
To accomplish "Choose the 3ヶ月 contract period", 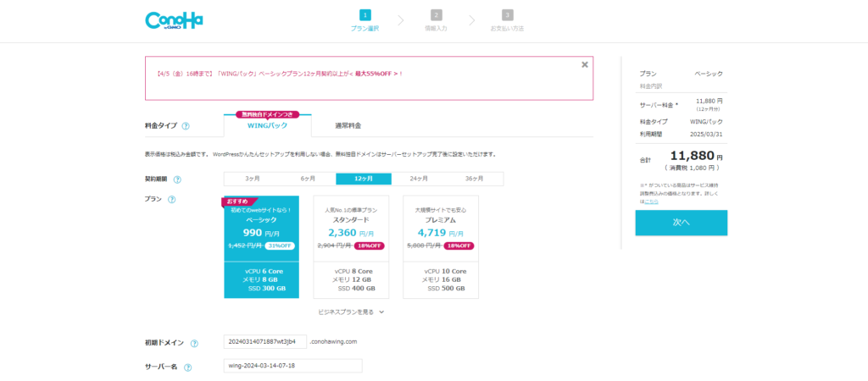I will (253, 179).
